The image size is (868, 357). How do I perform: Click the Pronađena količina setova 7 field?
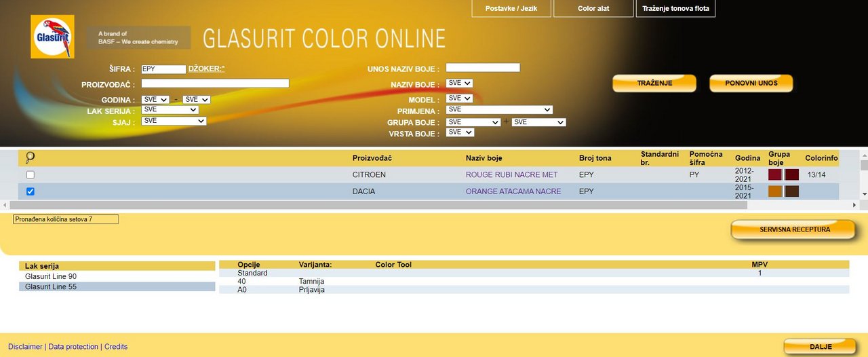66,219
